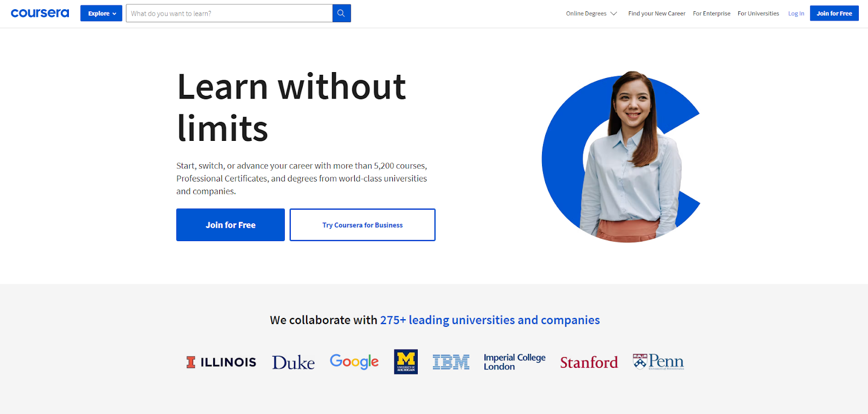Click the large hero Join for Free button
This screenshot has width=868, height=414.
click(231, 225)
